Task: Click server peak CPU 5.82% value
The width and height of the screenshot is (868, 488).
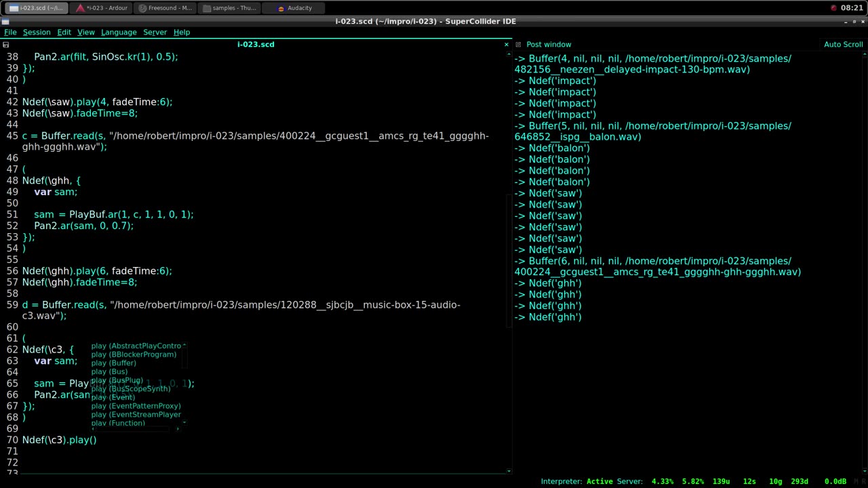Action: (x=693, y=481)
